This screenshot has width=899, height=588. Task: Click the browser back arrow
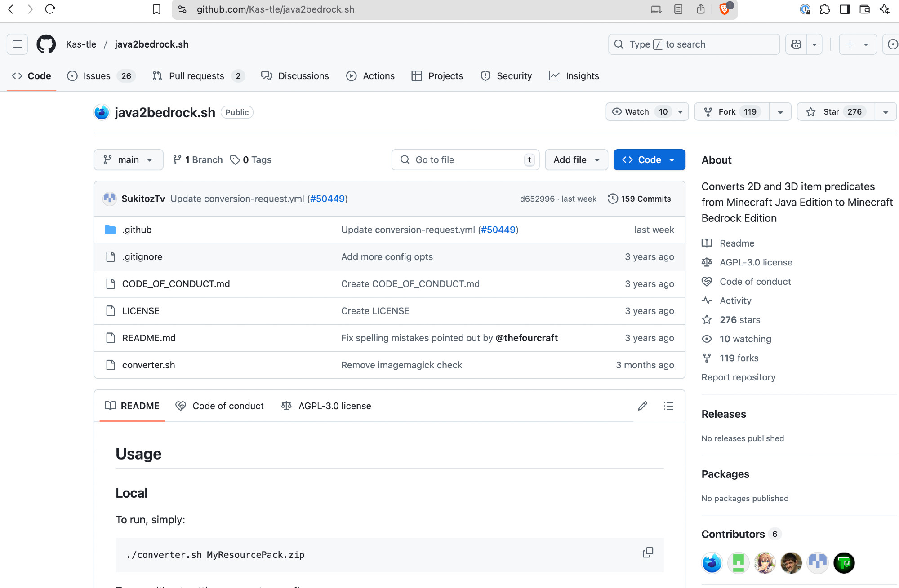[11, 9]
